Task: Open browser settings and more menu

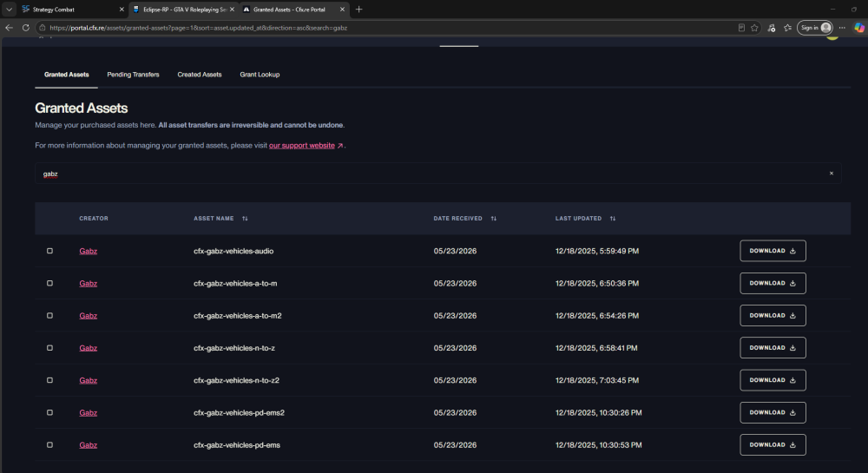Action: 842,28
